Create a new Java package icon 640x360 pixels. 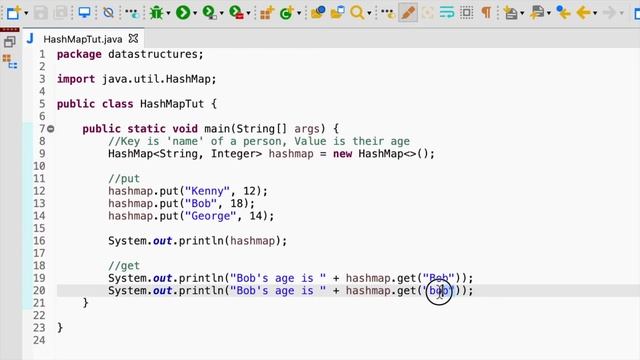[267, 13]
